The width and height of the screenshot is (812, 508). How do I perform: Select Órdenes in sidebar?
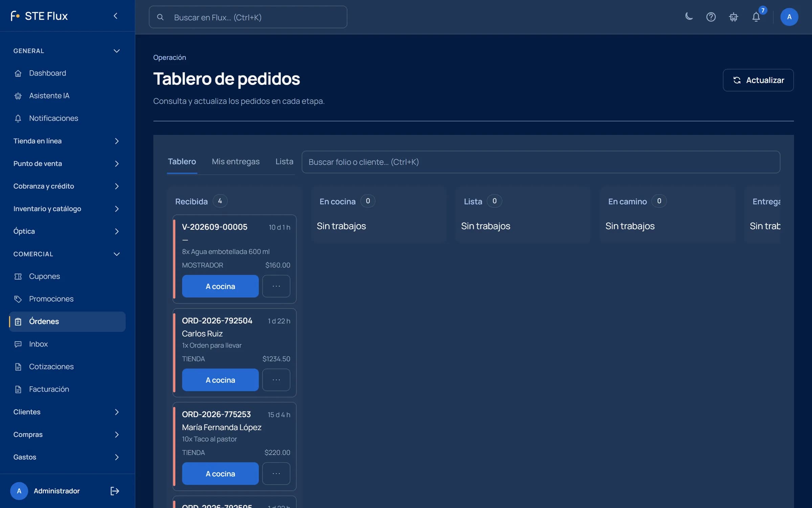pyautogui.click(x=67, y=321)
